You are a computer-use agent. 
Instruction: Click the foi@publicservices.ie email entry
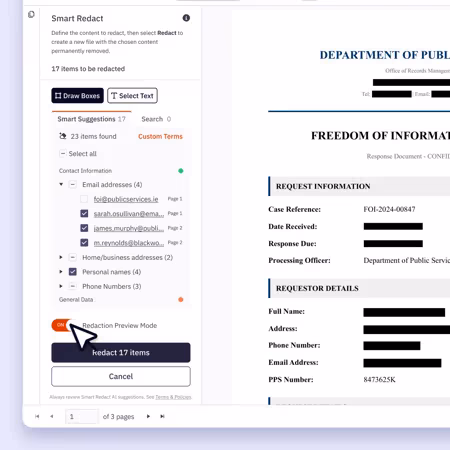126,199
